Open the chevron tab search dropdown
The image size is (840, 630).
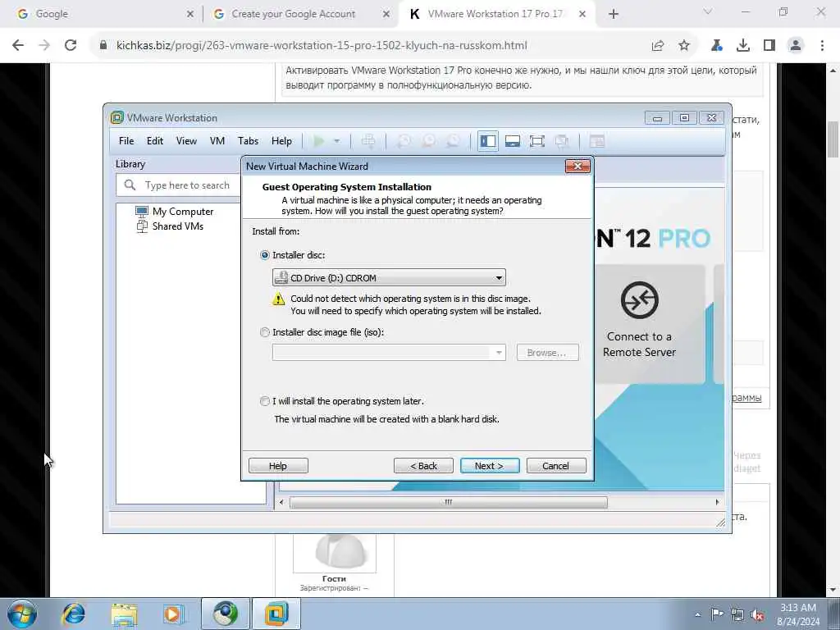point(708,11)
